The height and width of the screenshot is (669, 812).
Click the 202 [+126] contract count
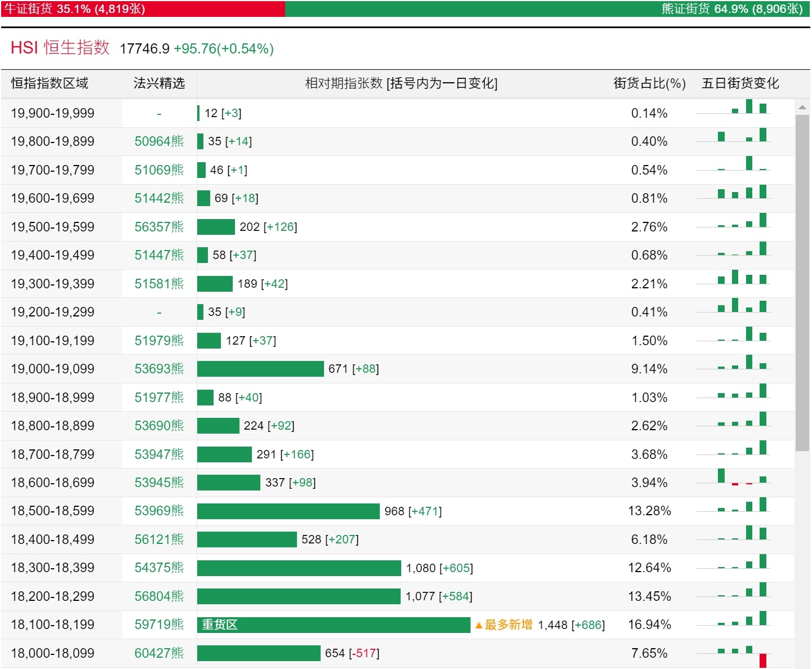(x=268, y=227)
